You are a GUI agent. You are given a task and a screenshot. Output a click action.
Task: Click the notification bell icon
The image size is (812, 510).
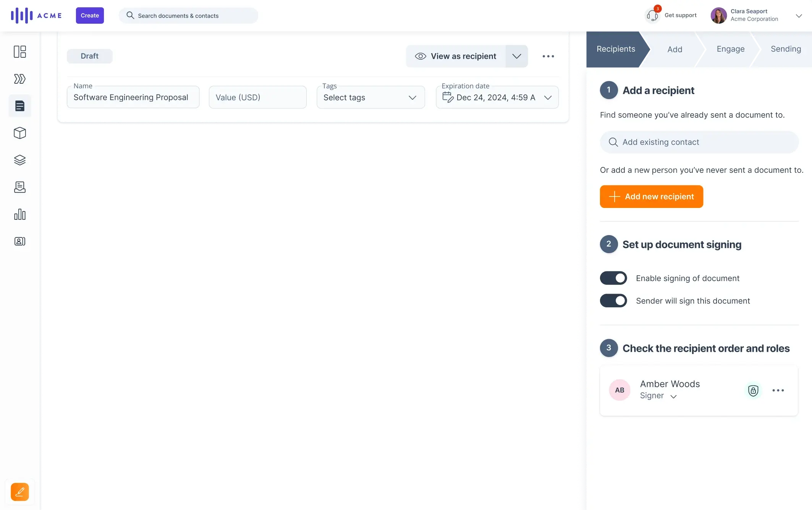click(x=652, y=15)
